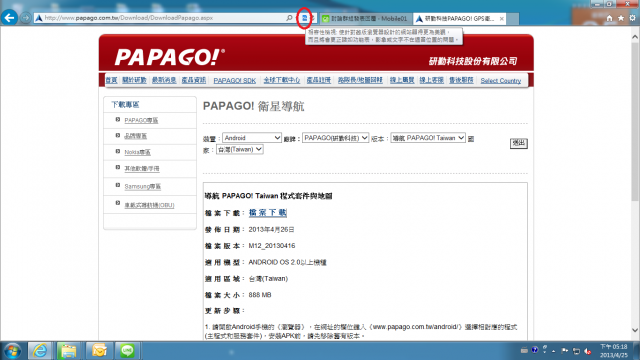640x360 pixels.
Task: Click the Action Center flag tray icon
Action: [565, 350]
